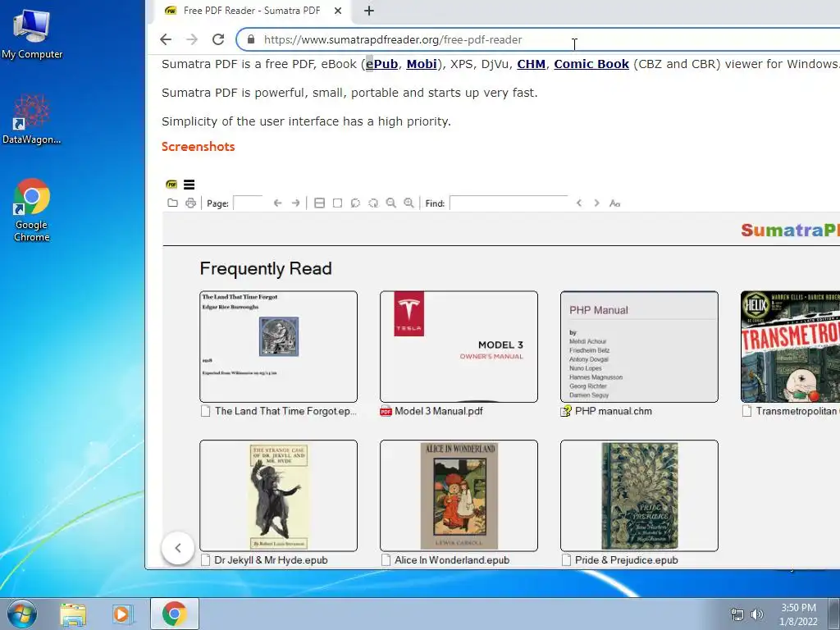The height and width of the screenshot is (630, 840).
Task: Reload the Sumatra PDF page
Action: [218, 39]
